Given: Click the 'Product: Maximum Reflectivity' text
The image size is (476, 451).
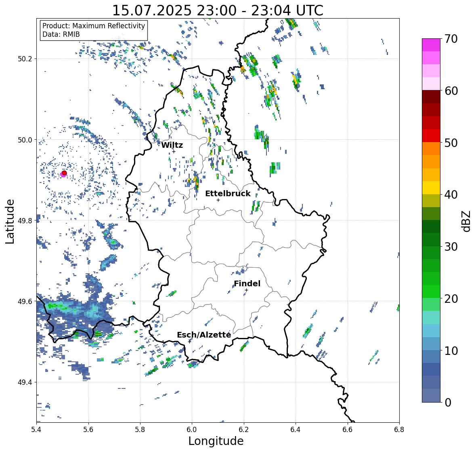Looking at the screenshot, I should 94,26.
